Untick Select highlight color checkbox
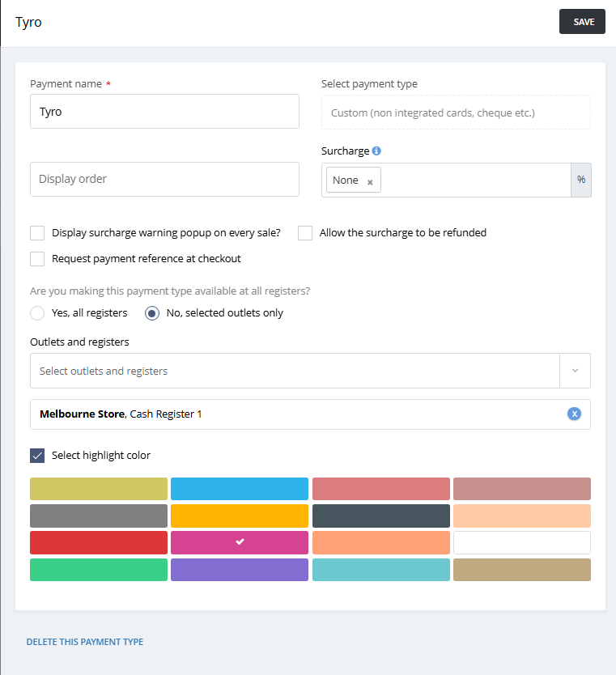 pos(37,456)
